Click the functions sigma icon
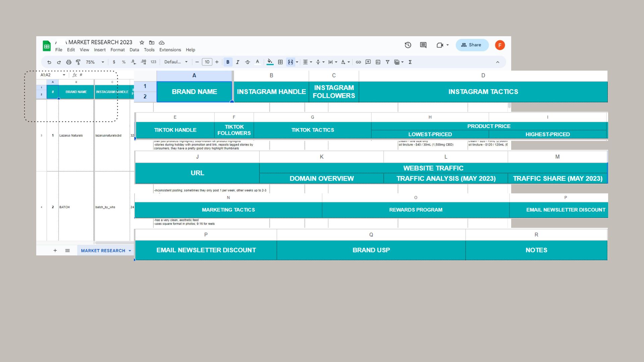Screen dimensions: 644x362 tap(410, 62)
